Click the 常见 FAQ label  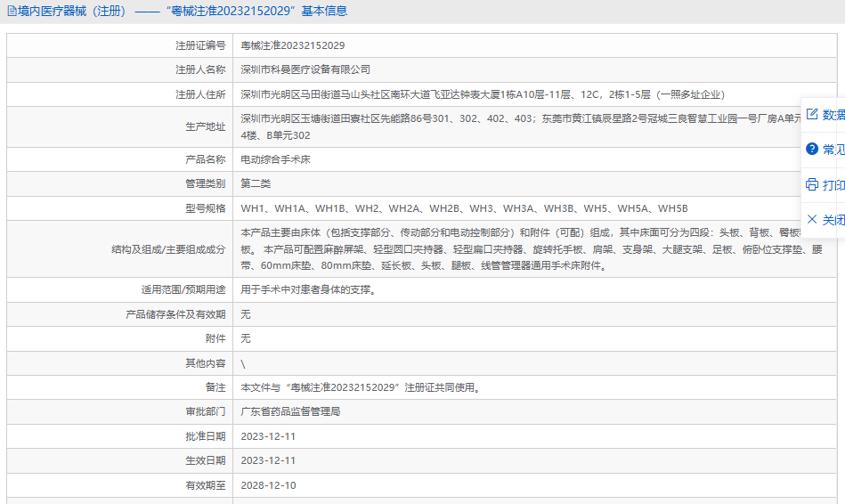(x=833, y=150)
